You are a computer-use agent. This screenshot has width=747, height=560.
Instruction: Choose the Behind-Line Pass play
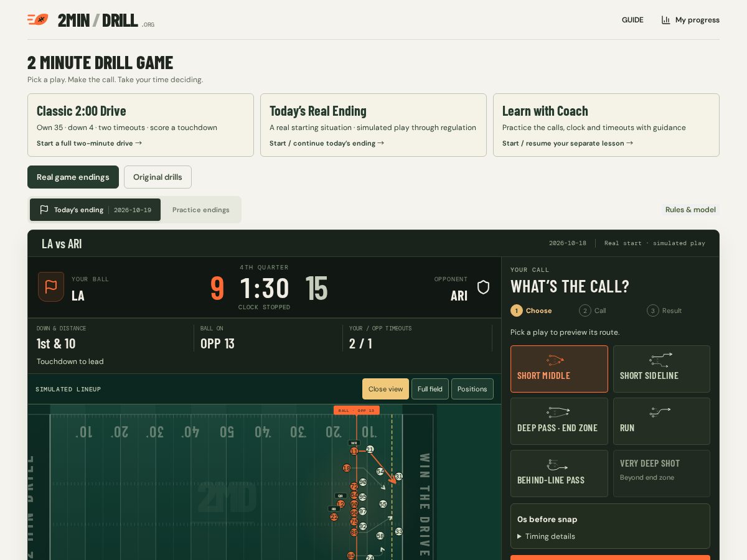click(x=559, y=474)
